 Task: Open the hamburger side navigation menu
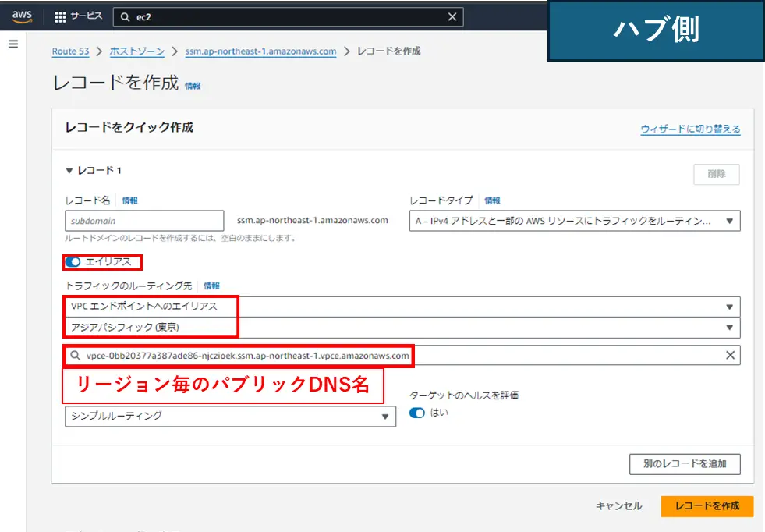point(14,44)
